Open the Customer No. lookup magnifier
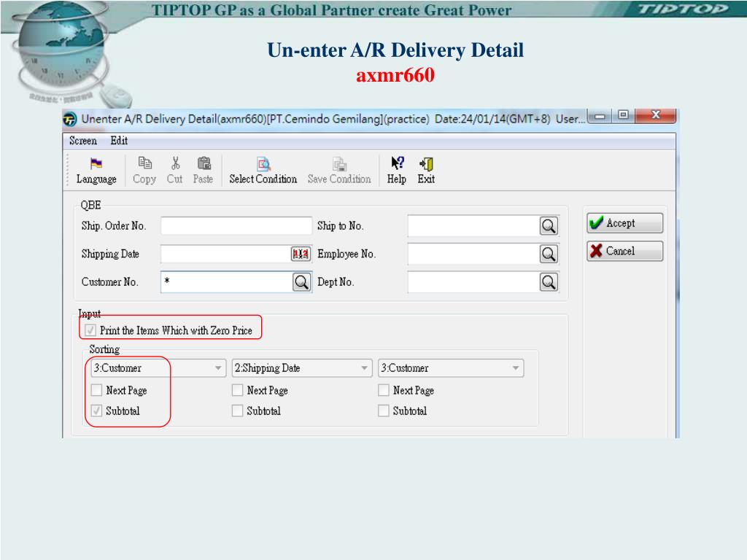The width and height of the screenshot is (747, 560). 301,282
